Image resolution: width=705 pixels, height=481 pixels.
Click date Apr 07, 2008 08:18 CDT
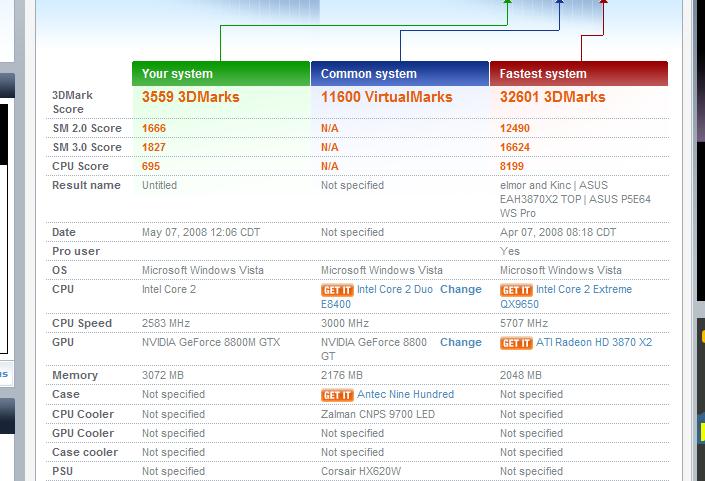coord(558,232)
